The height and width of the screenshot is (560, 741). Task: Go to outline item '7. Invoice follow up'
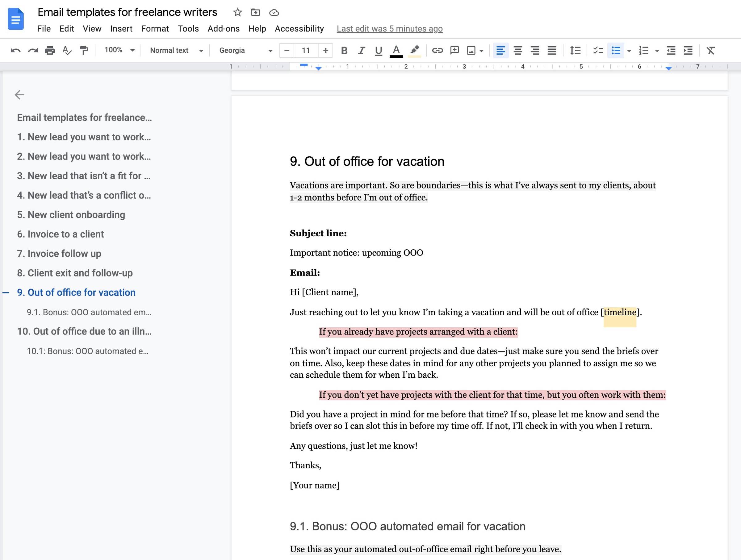click(x=59, y=253)
